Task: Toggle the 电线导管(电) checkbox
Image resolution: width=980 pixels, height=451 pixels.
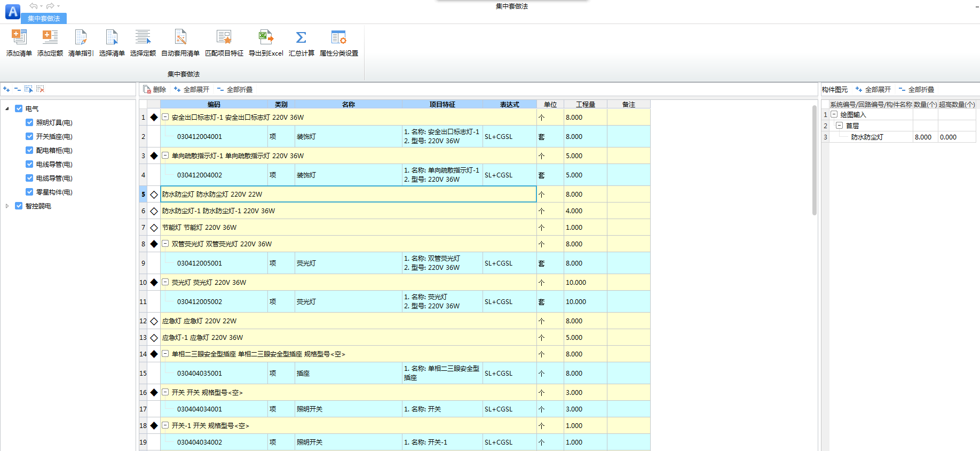Action: (29, 164)
